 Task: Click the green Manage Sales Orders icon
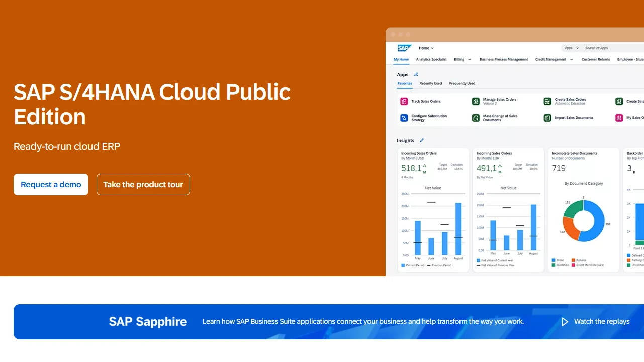[x=476, y=102]
